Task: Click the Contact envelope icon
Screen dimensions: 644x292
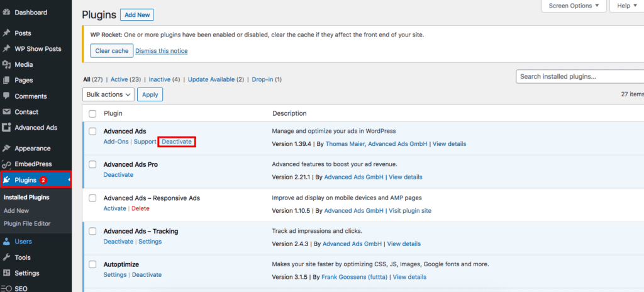Action: 6,112
